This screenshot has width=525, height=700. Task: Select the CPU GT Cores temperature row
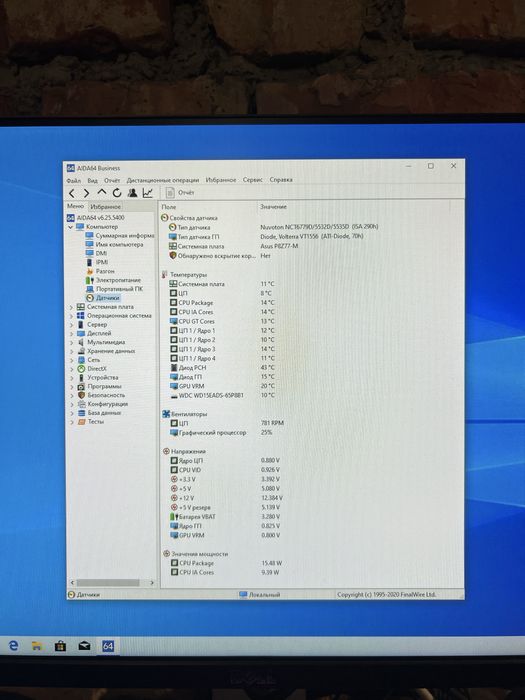coord(222,321)
